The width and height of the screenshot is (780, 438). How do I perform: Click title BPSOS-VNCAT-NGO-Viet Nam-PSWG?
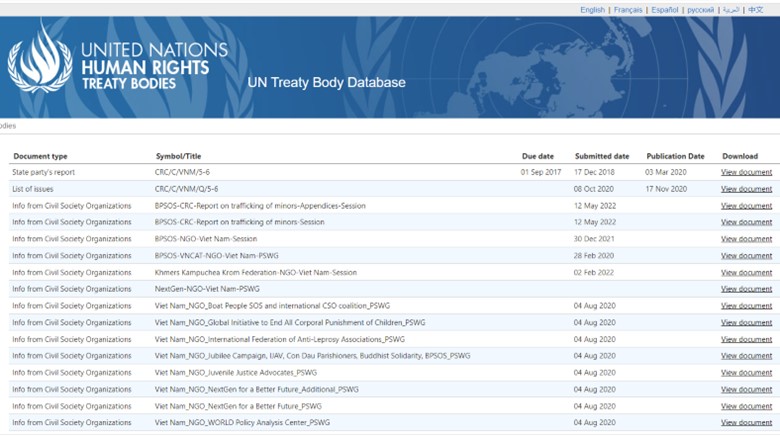pos(216,256)
